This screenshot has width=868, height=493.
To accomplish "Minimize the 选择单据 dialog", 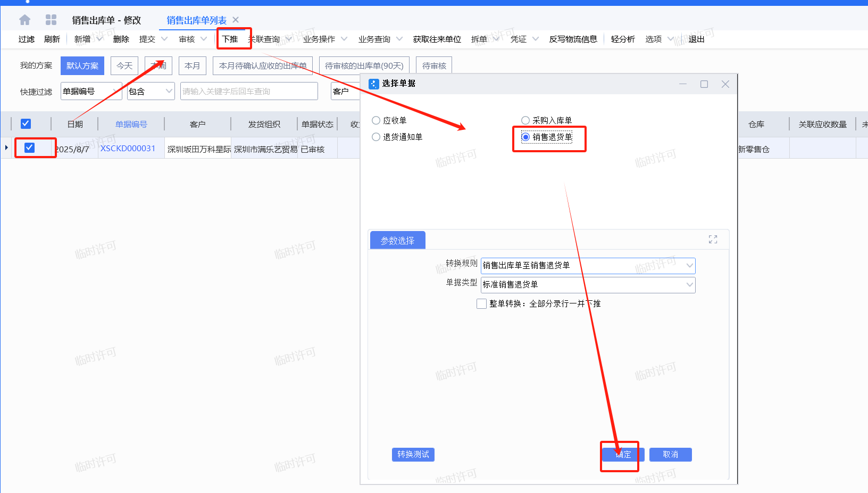I will pos(683,84).
